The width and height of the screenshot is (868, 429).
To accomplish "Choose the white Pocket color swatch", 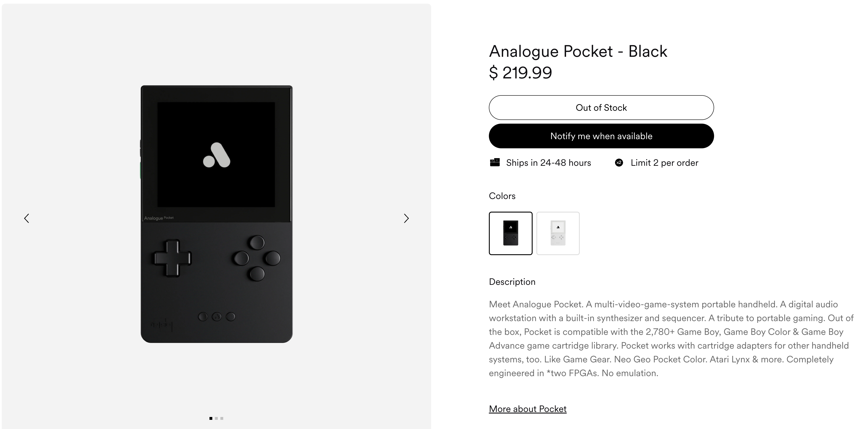I will [558, 233].
